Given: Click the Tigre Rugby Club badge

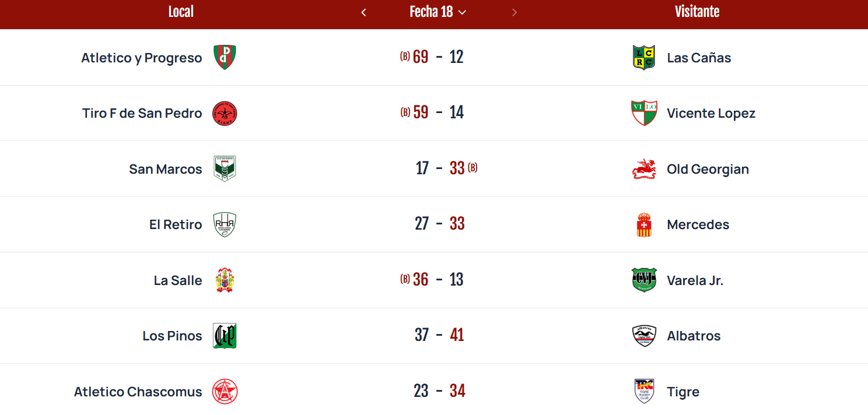Looking at the screenshot, I should 644,391.
